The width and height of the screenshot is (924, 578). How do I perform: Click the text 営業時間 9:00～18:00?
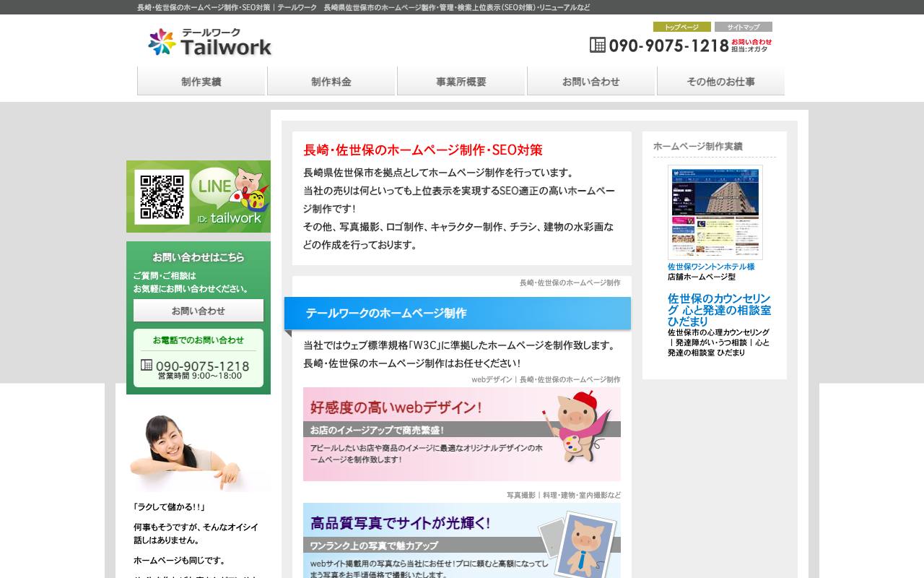coord(200,376)
